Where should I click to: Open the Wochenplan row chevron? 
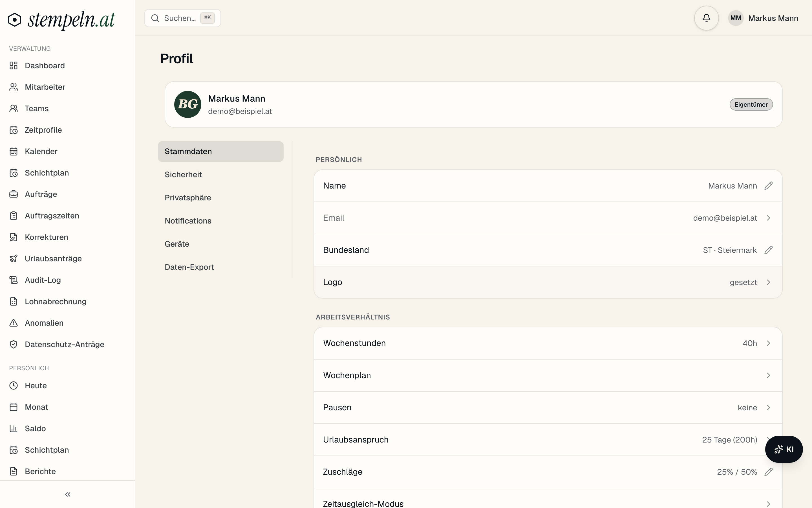click(768, 375)
